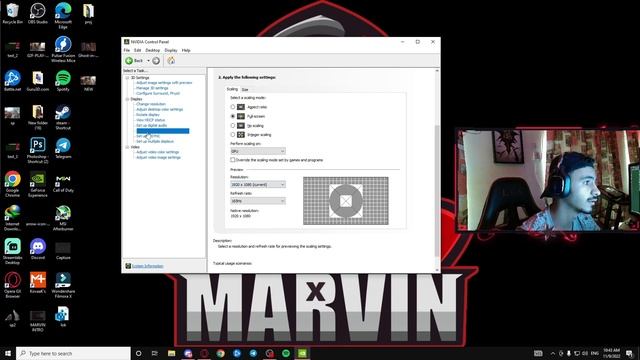Open the Help menu

coord(186,50)
